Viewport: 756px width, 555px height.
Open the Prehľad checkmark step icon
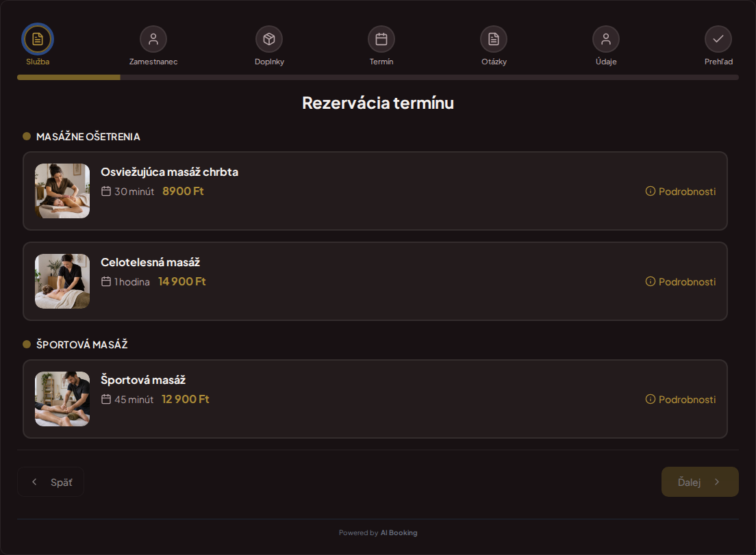tap(718, 39)
